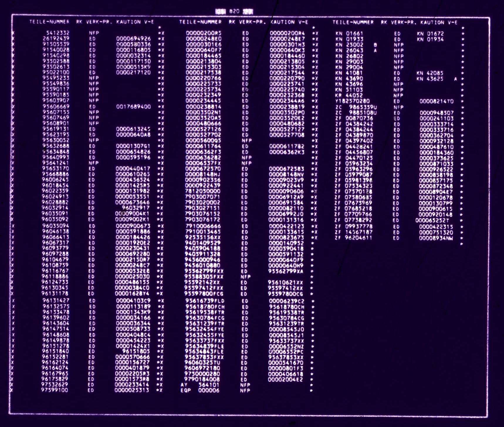Click Kaution value 0017689400
The width and height of the screenshot is (504, 427).
click(133, 107)
